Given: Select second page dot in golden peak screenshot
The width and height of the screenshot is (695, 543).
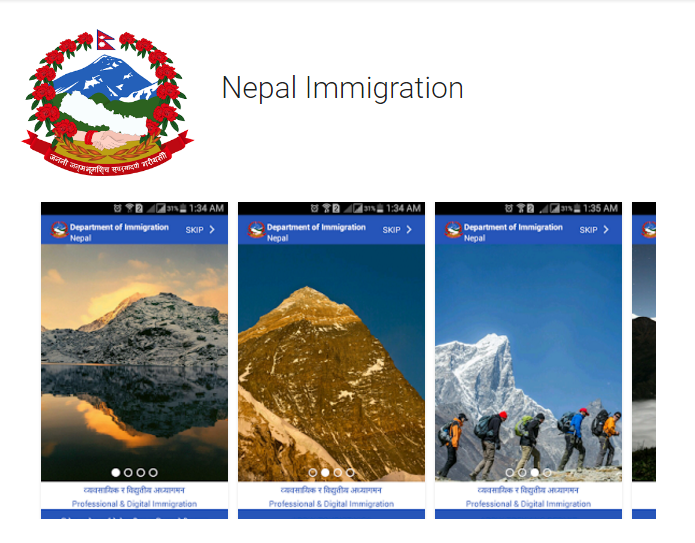Looking at the screenshot, I should click(325, 473).
